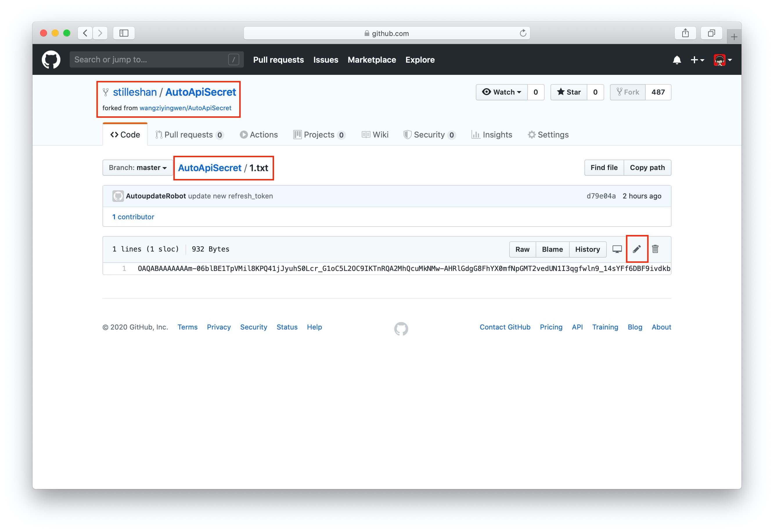Open the Blame view
This screenshot has height=532, width=774.
(x=552, y=249)
